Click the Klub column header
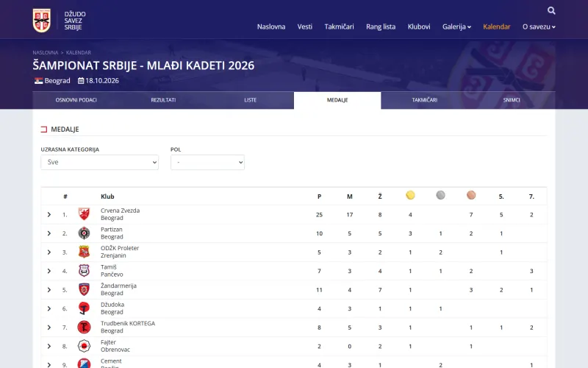The width and height of the screenshot is (588, 368). (x=107, y=197)
